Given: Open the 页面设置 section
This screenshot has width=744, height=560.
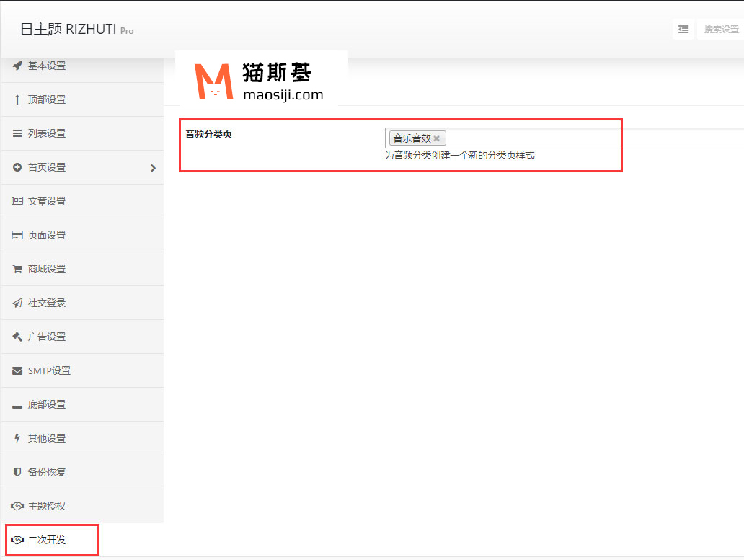Looking at the screenshot, I should [x=47, y=235].
